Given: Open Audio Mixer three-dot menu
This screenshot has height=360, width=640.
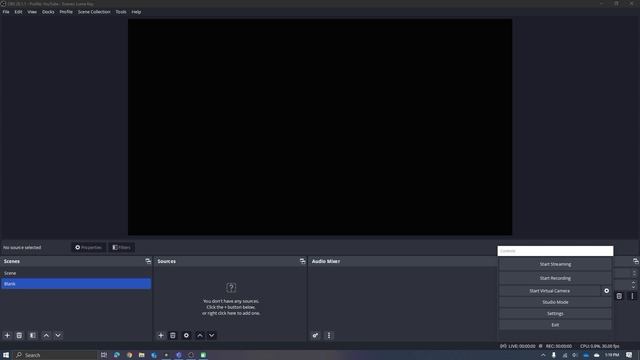Looking at the screenshot, I should [329, 335].
